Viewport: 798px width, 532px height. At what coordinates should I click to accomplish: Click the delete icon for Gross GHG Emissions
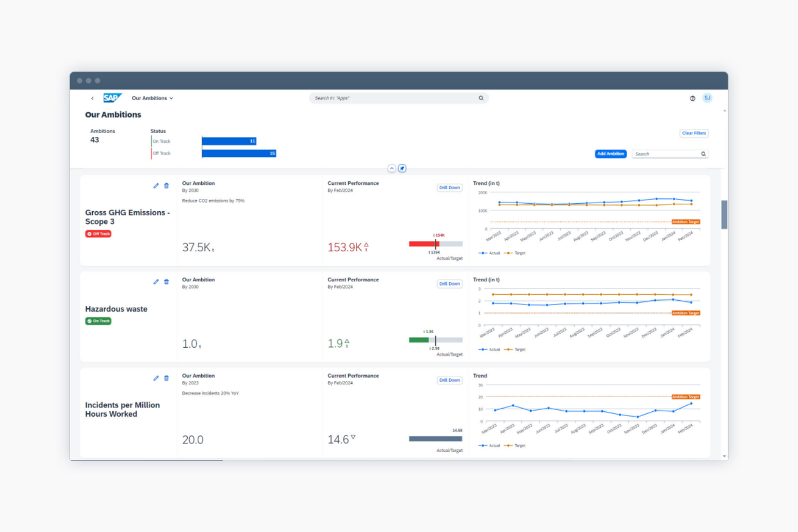[x=166, y=185]
